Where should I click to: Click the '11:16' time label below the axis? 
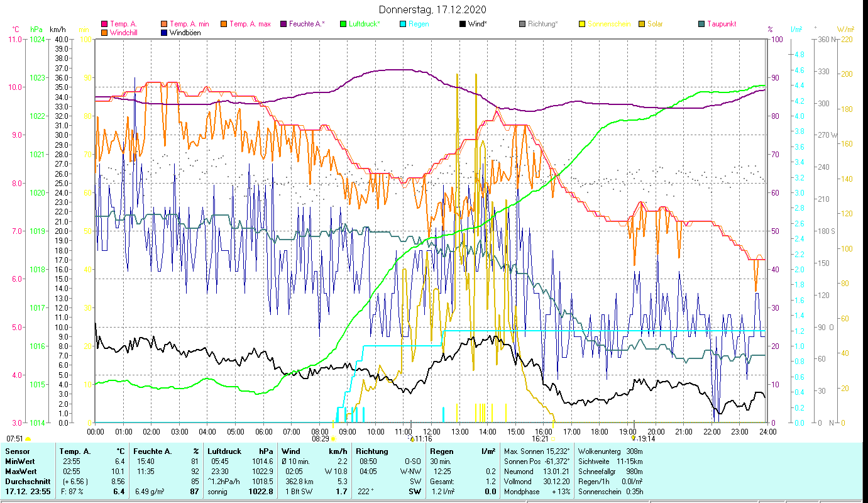[x=424, y=439]
